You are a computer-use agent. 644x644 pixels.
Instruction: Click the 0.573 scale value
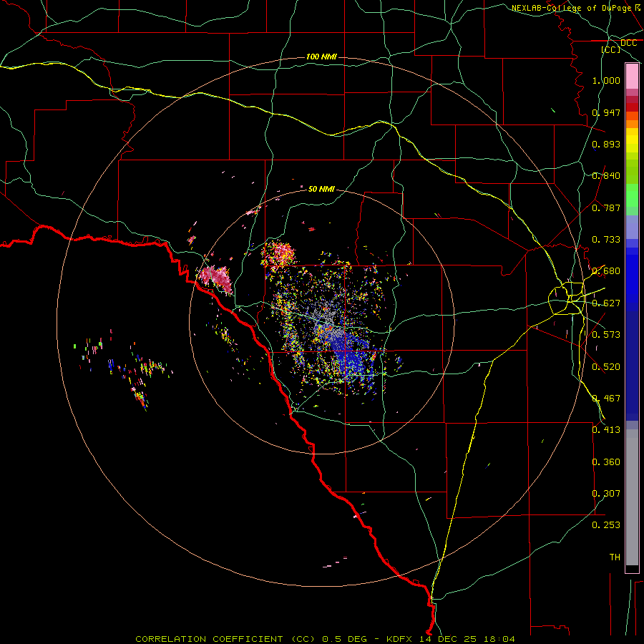(x=606, y=335)
